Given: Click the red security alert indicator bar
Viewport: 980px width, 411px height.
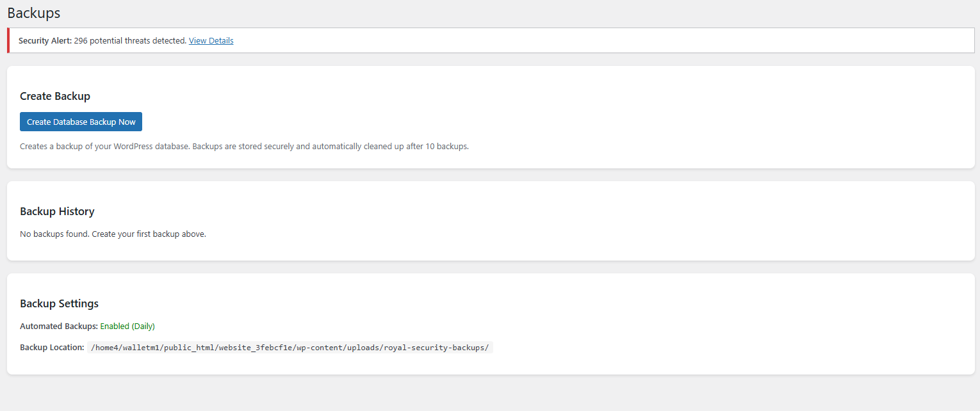Looking at the screenshot, I should coord(8,40).
